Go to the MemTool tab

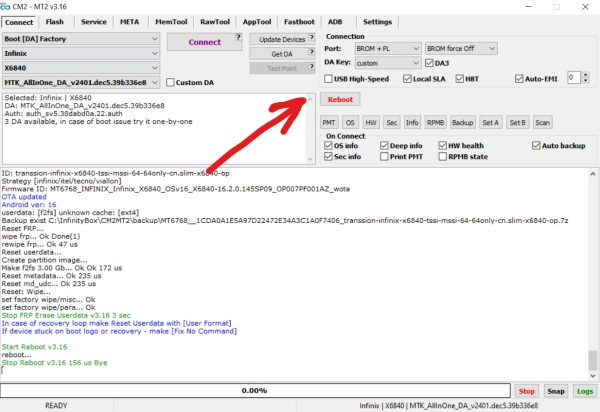coord(171,22)
